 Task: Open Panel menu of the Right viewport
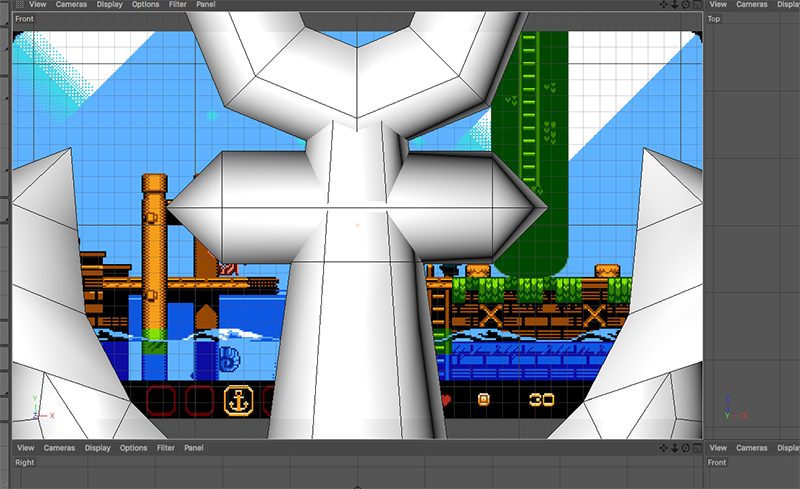(x=193, y=448)
